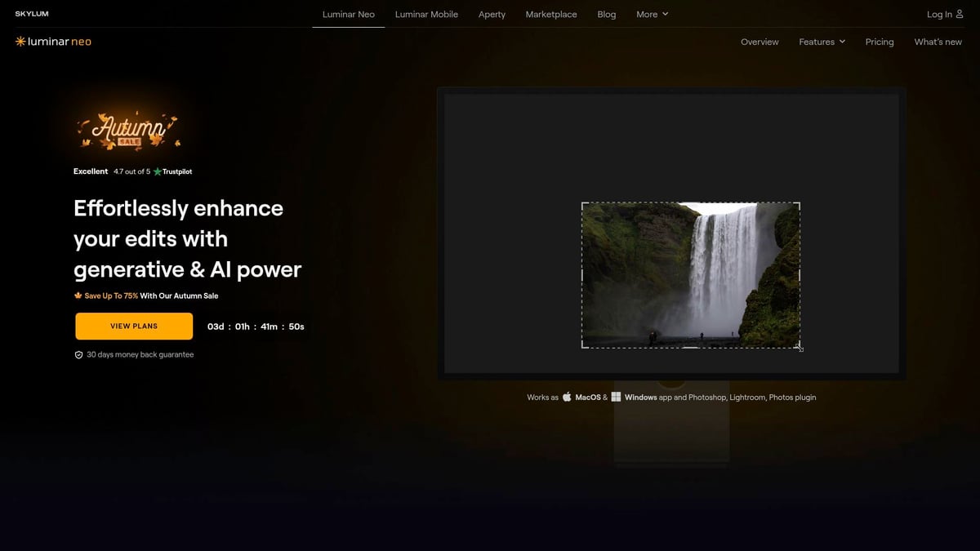Click the leaf icon before Save Up To 75%
This screenshot has height=551, width=980.
point(78,295)
